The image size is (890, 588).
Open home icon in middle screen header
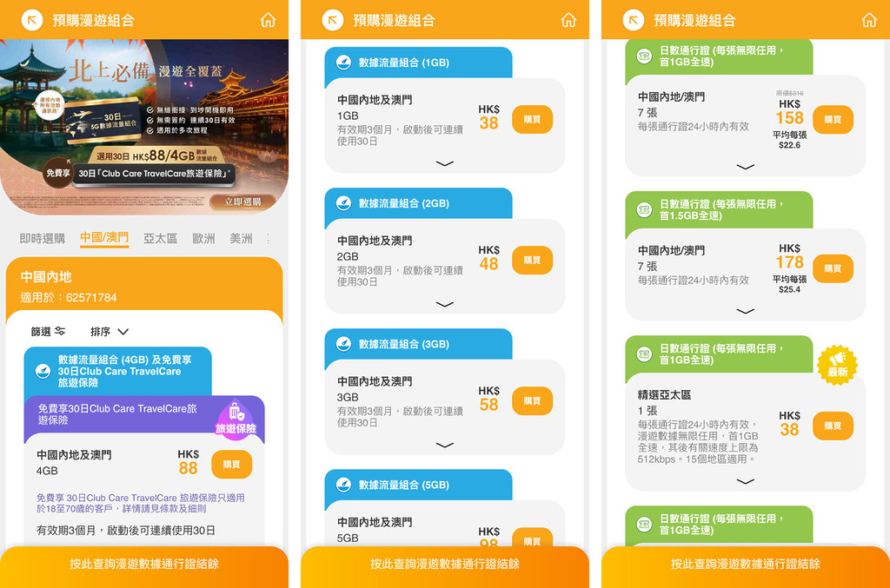(568, 21)
